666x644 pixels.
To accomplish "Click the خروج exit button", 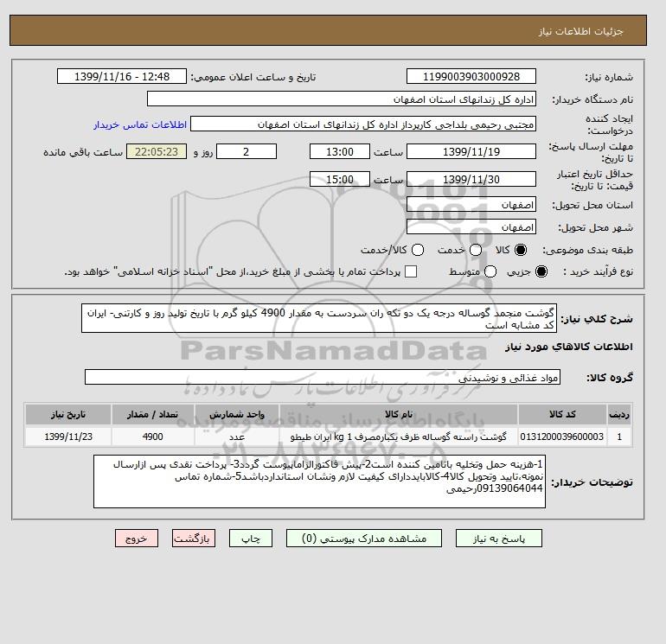I will click(137, 539).
